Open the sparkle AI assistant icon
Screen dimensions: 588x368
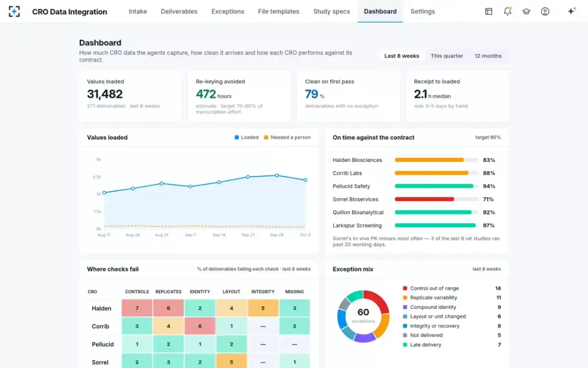(571, 11)
